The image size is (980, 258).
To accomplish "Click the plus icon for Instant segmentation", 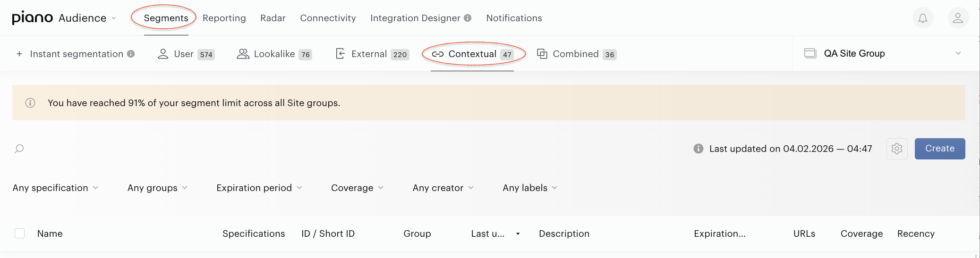I will click(19, 54).
